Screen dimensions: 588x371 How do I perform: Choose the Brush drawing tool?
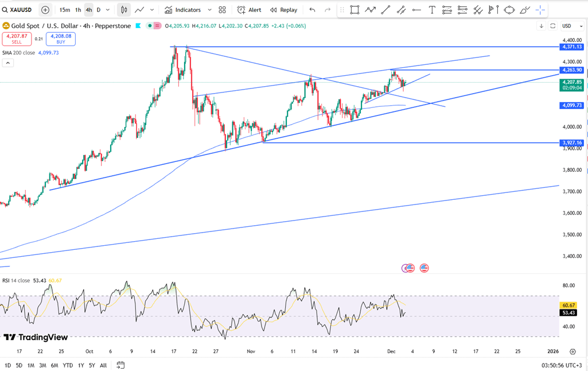(524, 10)
